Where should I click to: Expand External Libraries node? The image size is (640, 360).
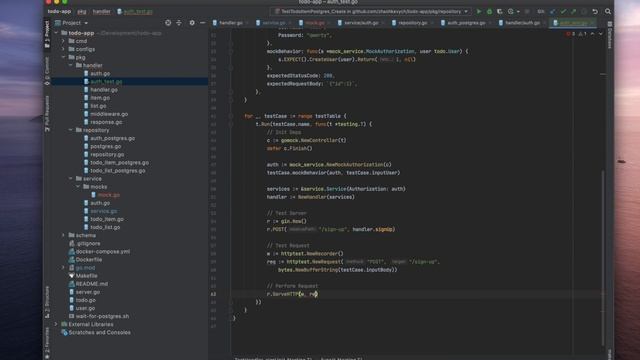pos(56,324)
